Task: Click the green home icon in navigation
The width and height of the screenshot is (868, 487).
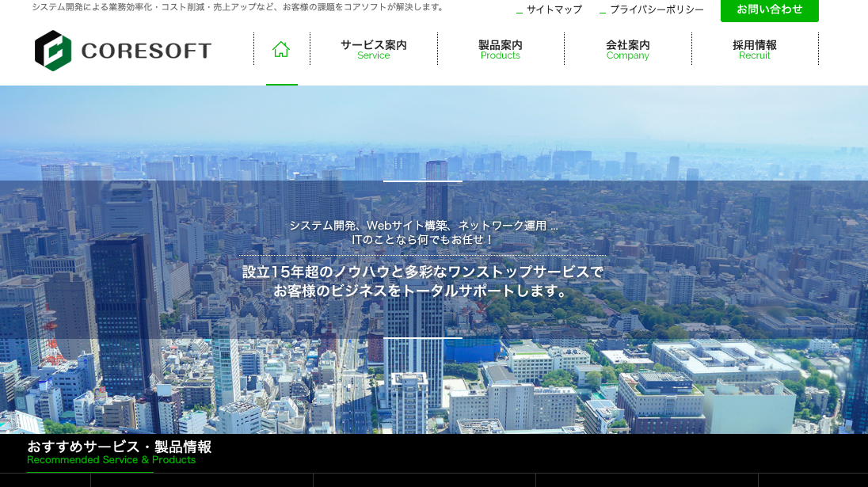Action: click(281, 50)
